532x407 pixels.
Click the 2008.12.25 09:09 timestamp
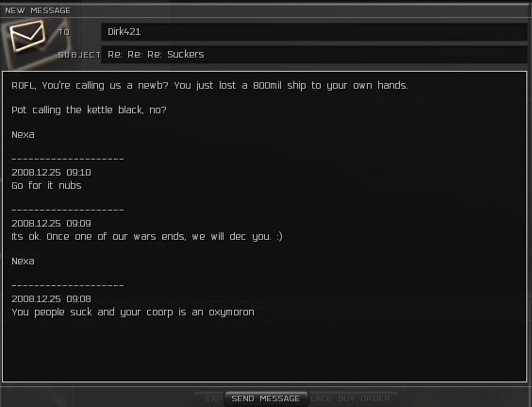(x=51, y=224)
